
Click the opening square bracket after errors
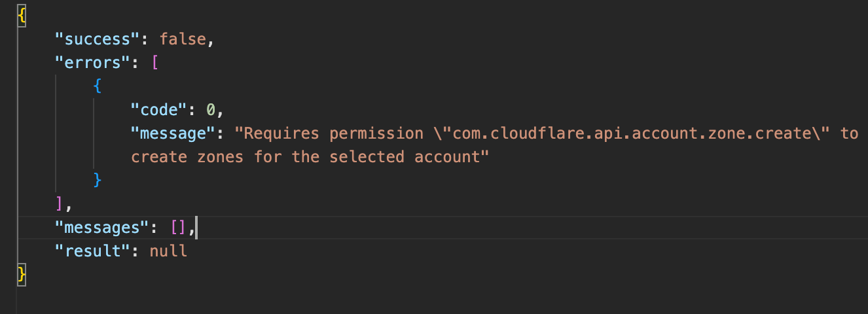(x=154, y=63)
